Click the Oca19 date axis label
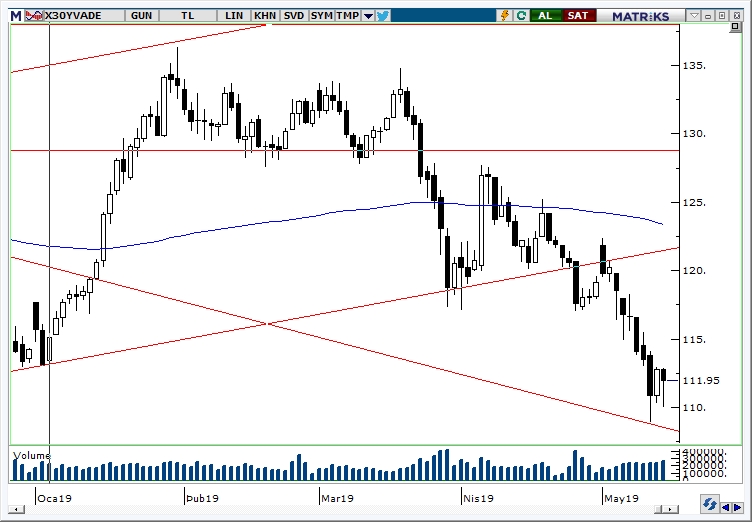This screenshot has width=752, height=522. point(54,498)
